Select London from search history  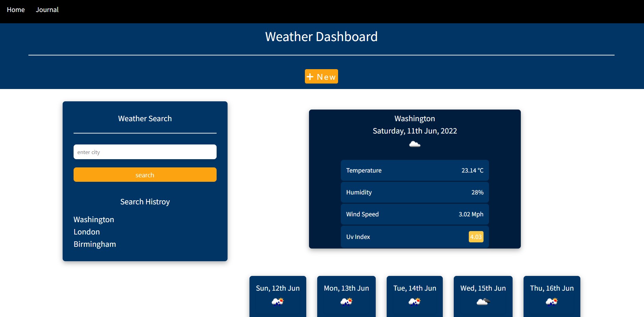(x=87, y=232)
